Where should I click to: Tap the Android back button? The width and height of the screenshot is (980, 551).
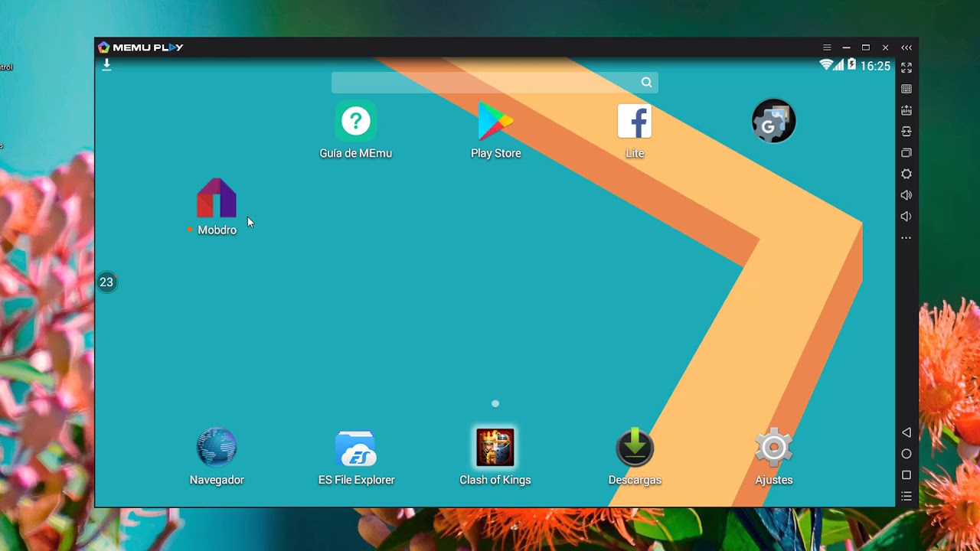click(906, 432)
